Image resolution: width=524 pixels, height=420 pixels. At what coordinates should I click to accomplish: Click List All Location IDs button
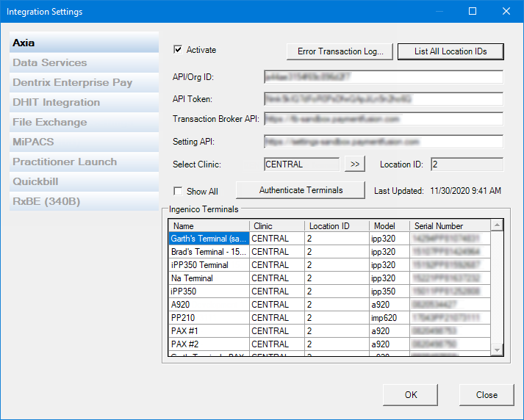[451, 51]
